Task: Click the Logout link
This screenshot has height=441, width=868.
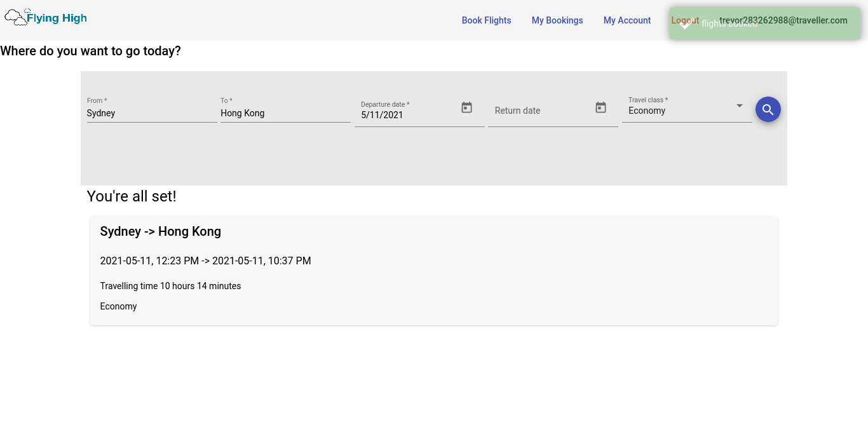Action: pyautogui.click(x=685, y=20)
